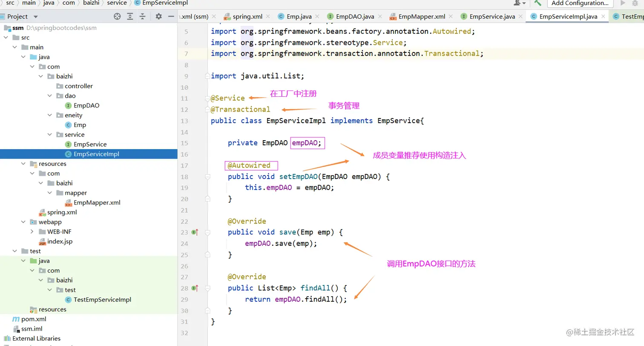Click line number 21 in editor gutter
Screen dimensions: 644x346
[x=184, y=210]
